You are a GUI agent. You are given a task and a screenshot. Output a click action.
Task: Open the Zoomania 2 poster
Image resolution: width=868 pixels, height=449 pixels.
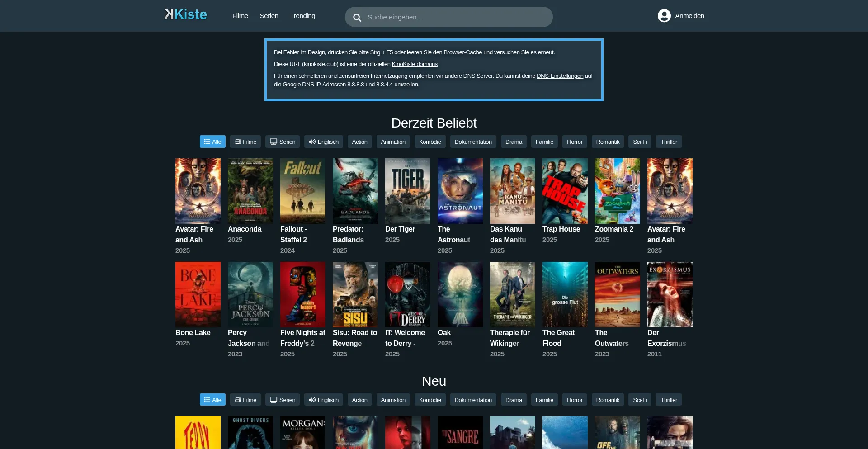(x=618, y=191)
